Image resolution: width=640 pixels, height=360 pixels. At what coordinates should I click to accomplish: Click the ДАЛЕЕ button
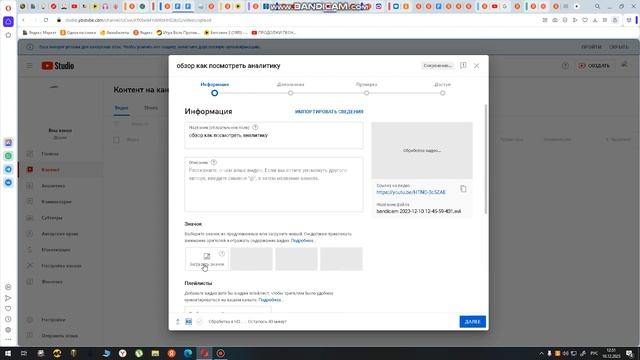tap(472, 322)
